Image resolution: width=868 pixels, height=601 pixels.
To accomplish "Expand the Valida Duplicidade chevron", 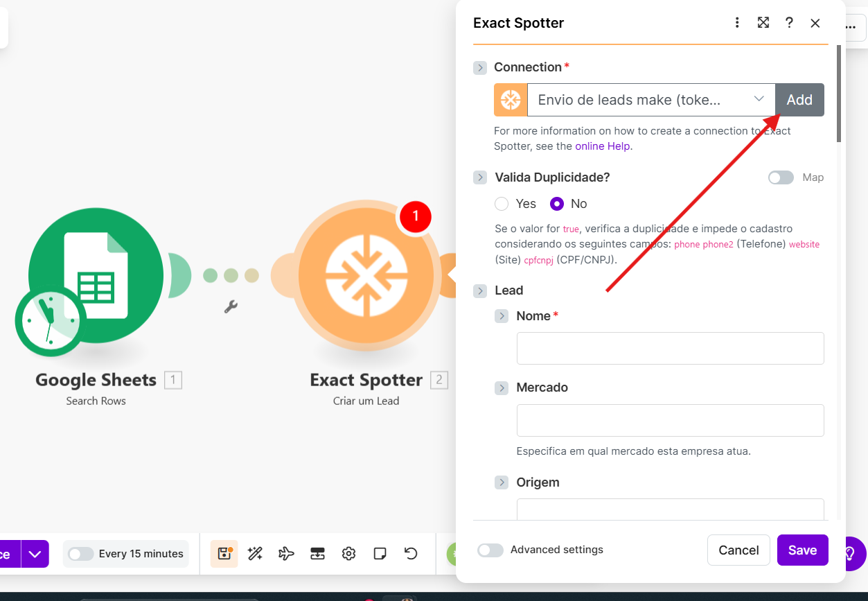I will pyautogui.click(x=480, y=177).
